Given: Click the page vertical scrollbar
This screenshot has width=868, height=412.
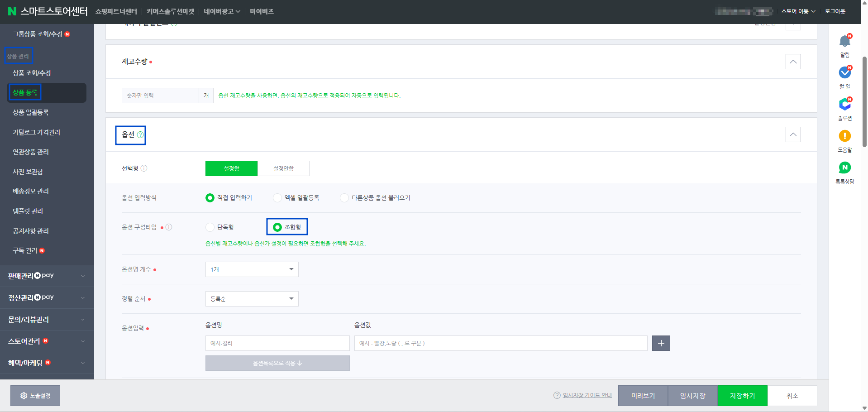Looking at the screenshot, I should [864, 102].
